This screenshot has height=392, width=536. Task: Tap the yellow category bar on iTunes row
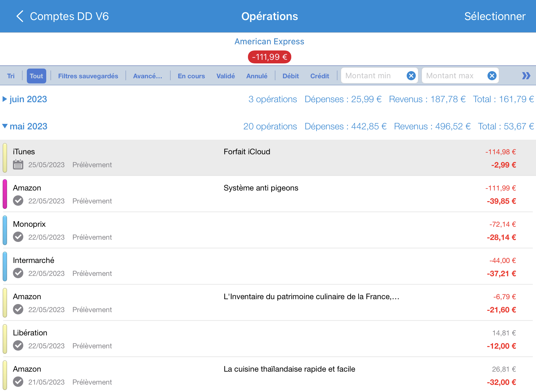click(x=5, y=158)
